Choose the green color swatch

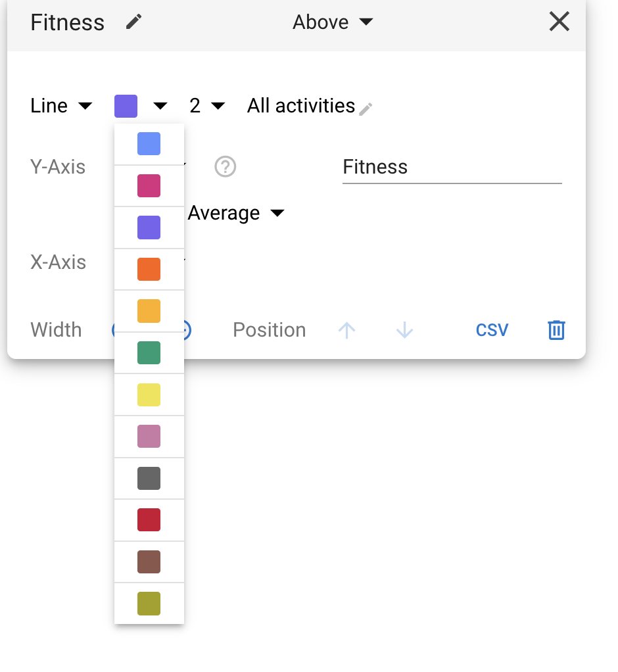click(149, 353)
